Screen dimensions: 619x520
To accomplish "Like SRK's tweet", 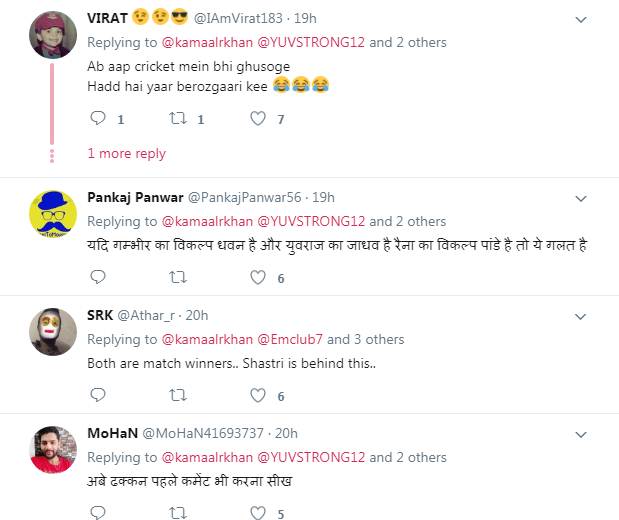I will point(258,396).
